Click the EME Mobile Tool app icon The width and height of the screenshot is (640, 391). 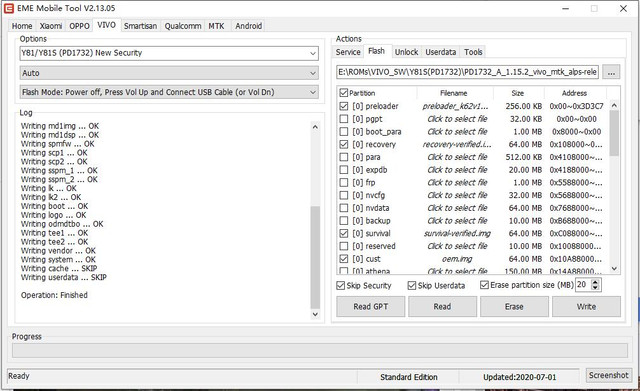click(x=9, y=8)
